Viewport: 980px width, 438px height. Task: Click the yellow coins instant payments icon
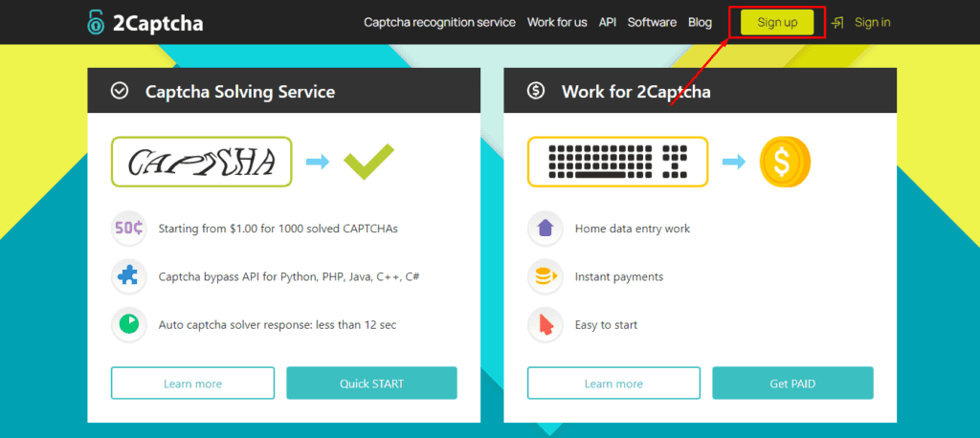pyautogui.click(x=546, y=276)
